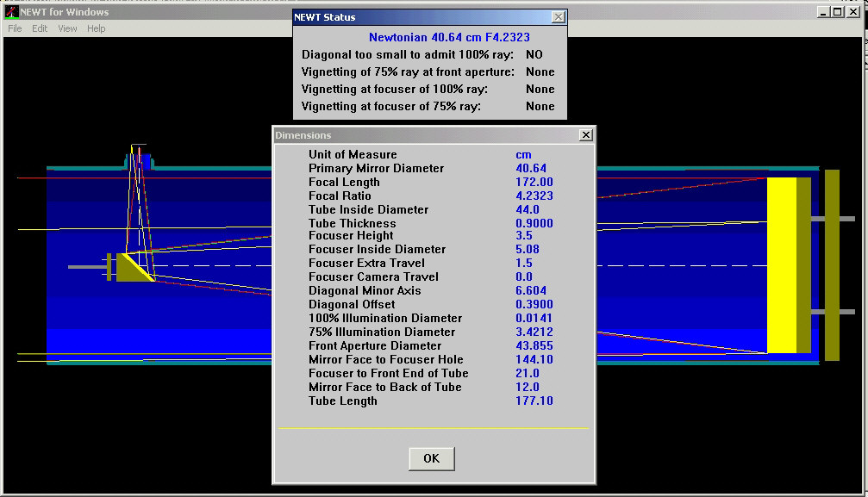Click the Focuser Height value 3.5
Screen dimensions: 868x497
pos(524,236)
